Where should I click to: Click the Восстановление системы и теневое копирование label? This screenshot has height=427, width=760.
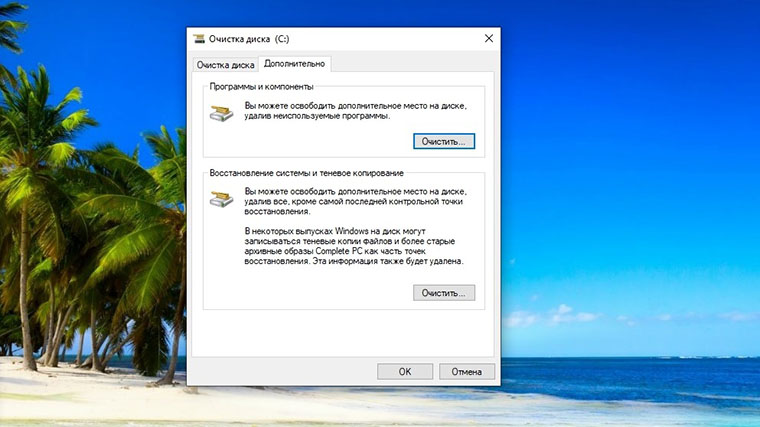tap(306, 173)
